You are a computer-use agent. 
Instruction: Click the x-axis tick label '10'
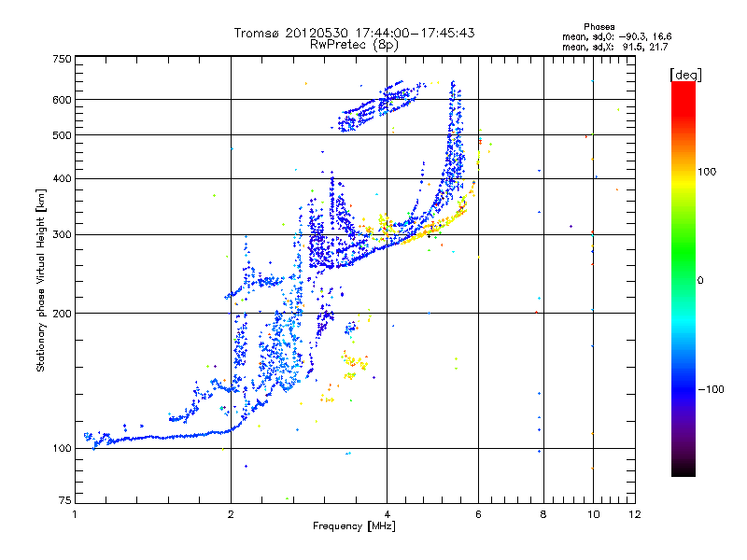coord(593,514)
